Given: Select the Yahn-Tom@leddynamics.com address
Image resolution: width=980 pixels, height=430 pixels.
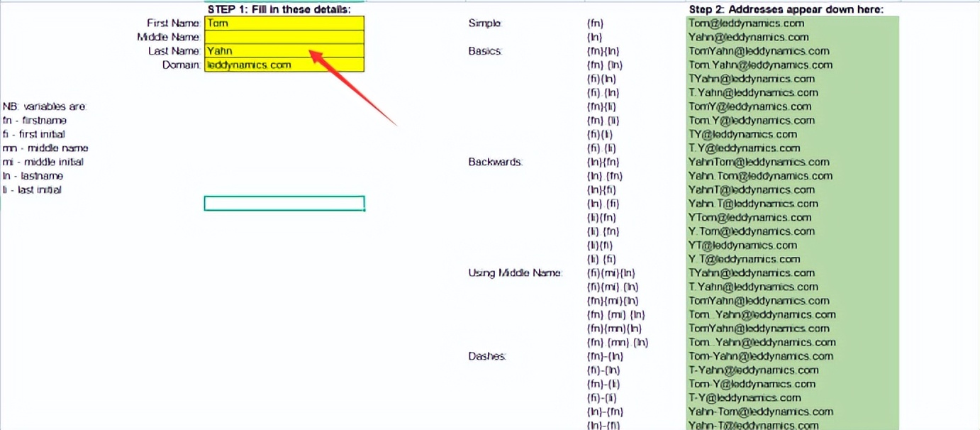Looking at the screenshot, I should [x=760, y=412].
